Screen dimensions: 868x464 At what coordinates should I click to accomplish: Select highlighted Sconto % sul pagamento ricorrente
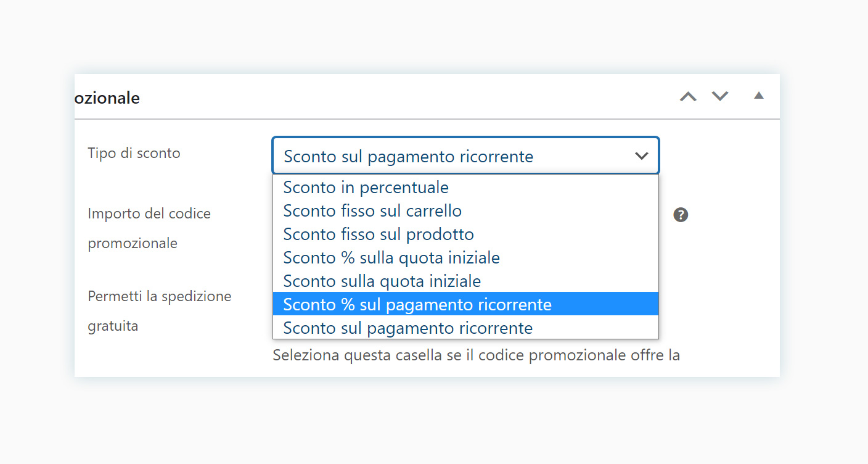pos(465,304)
